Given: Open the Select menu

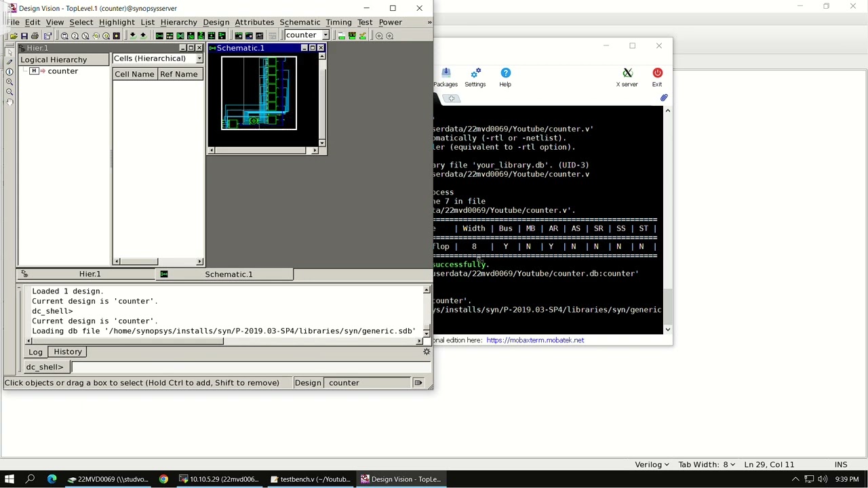Looking at the screenshot, I should 81,22.
